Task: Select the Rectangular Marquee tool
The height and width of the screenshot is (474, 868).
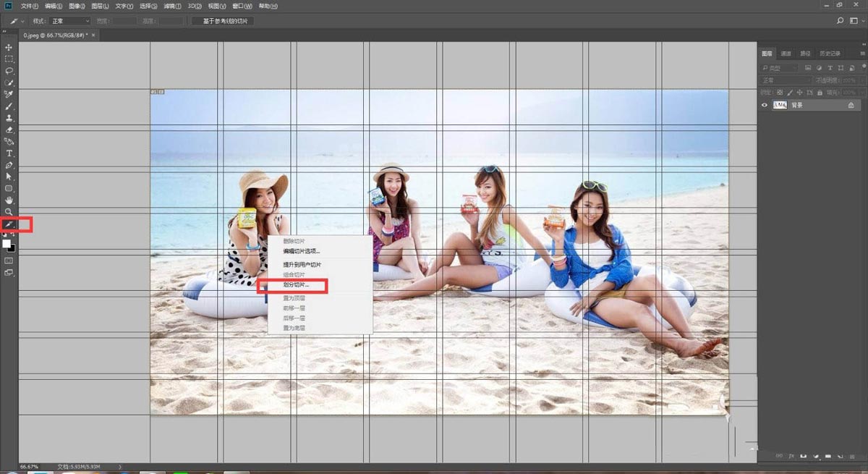Action: click(x=9, y=59)
